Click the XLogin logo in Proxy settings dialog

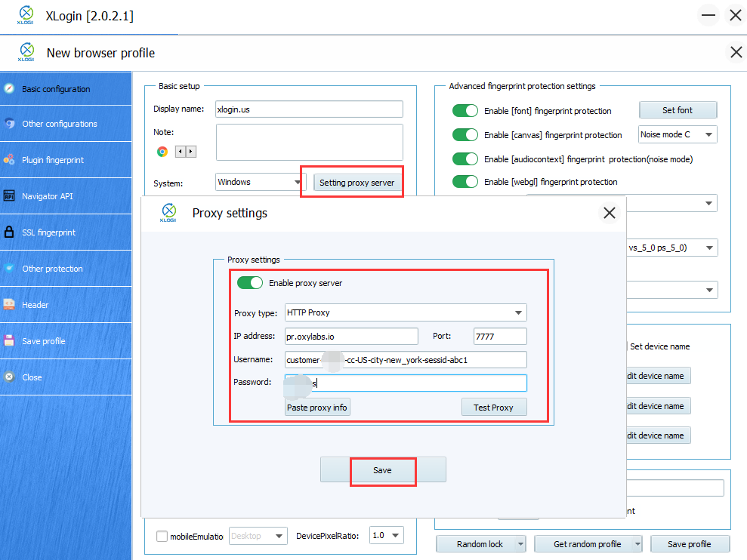pos(168,212)
